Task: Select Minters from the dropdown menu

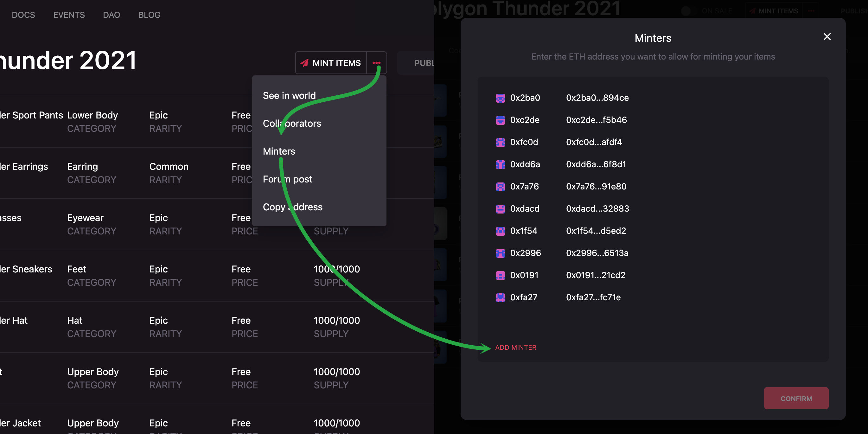Action: point(279,151)
